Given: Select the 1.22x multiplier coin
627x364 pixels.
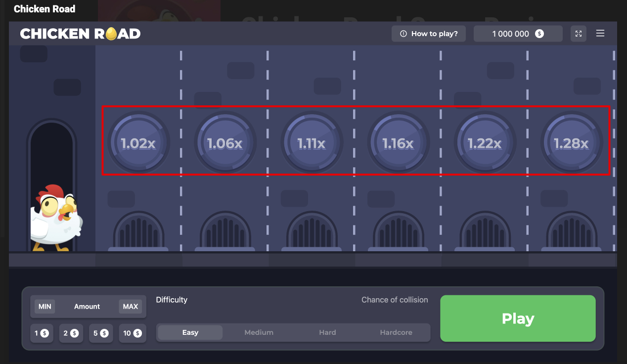Looking at the screenshot, I should (x=485, y=143).
